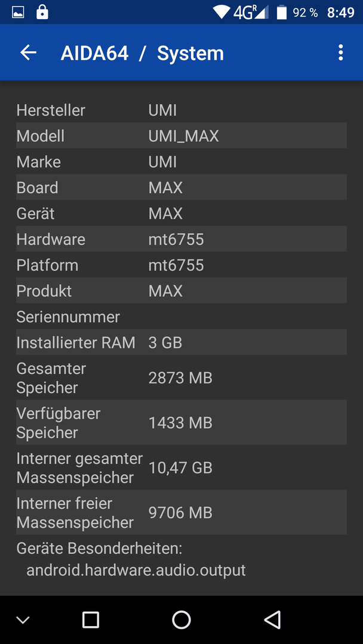Select the AIDA64 / System title
This screenshot has width=363, height=644.
click(x=142, y=54)
